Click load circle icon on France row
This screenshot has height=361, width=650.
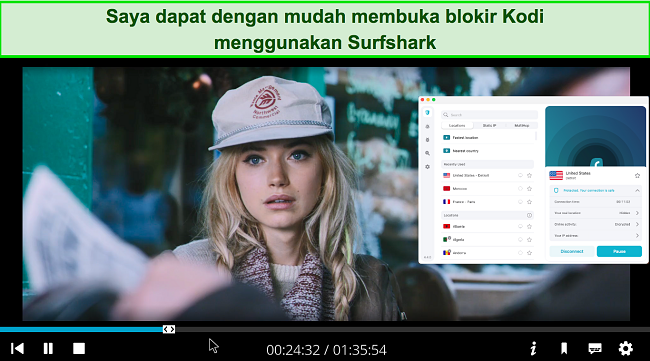point(520,202)
